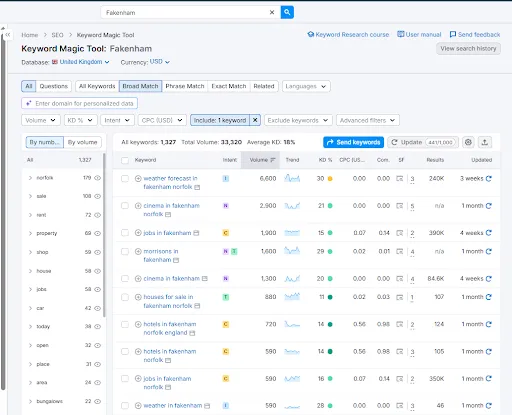Click the Send keywords button
The width and height of the screenshot is (512, 415).
tap(353, 142)
